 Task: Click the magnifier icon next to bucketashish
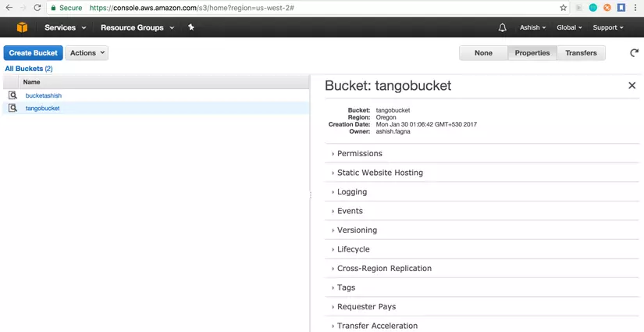click(12, 95)
